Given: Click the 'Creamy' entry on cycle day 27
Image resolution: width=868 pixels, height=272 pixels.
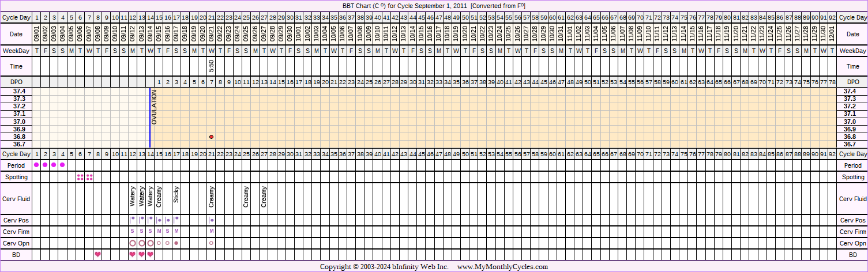Looking at the screenshot, I should pyautogui.click(x=264, y=197).
